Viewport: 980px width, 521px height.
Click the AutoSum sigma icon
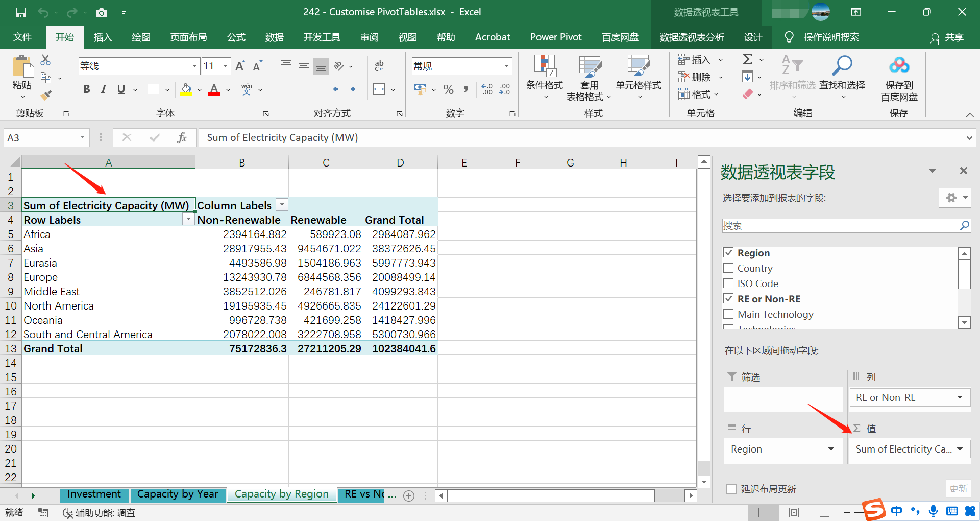point(748,59)
